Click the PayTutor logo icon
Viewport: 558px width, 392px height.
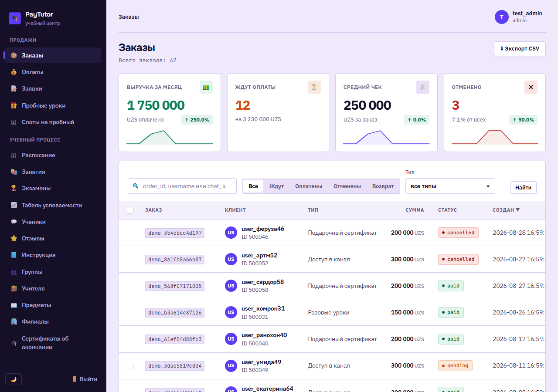coord(15,18)
